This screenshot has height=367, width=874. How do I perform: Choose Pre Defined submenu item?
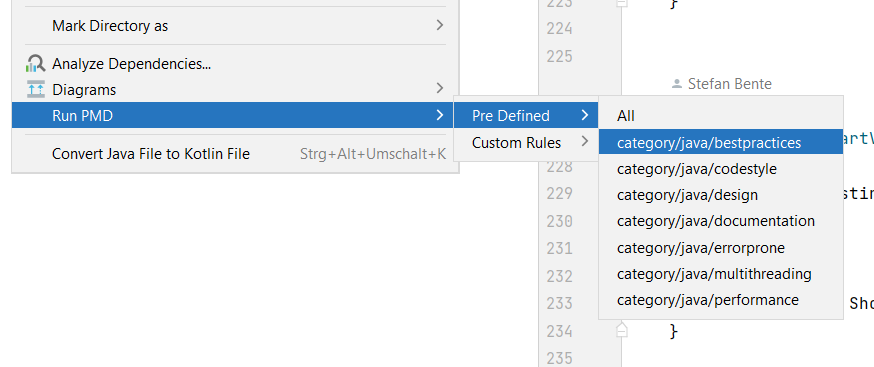pos(526,115)
